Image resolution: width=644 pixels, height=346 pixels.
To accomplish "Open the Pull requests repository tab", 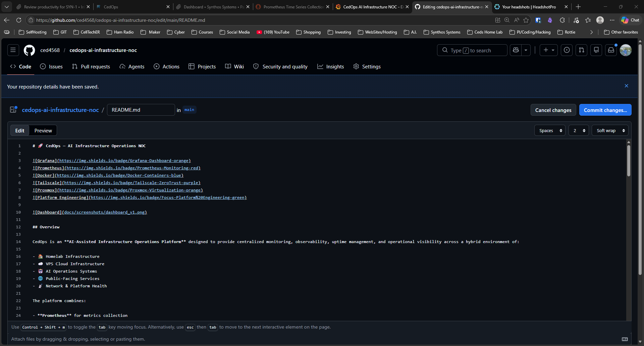I will click(x=91, y=66).
